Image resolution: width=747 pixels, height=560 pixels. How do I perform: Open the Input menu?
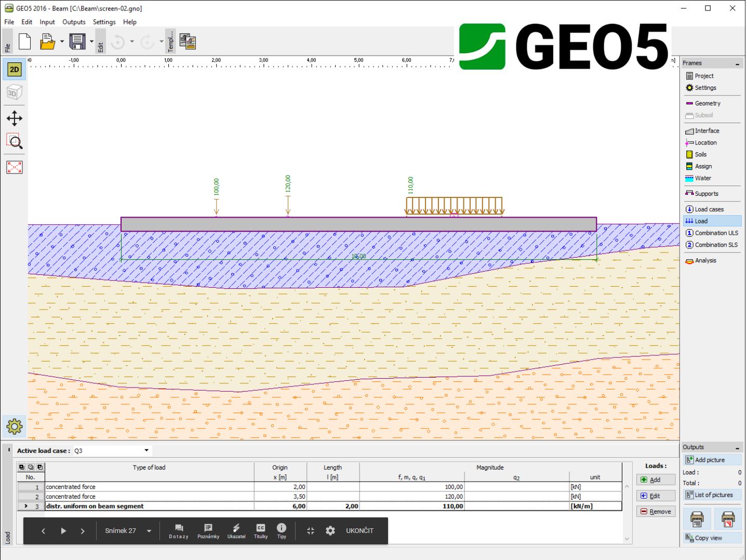(x=47, y=22)
